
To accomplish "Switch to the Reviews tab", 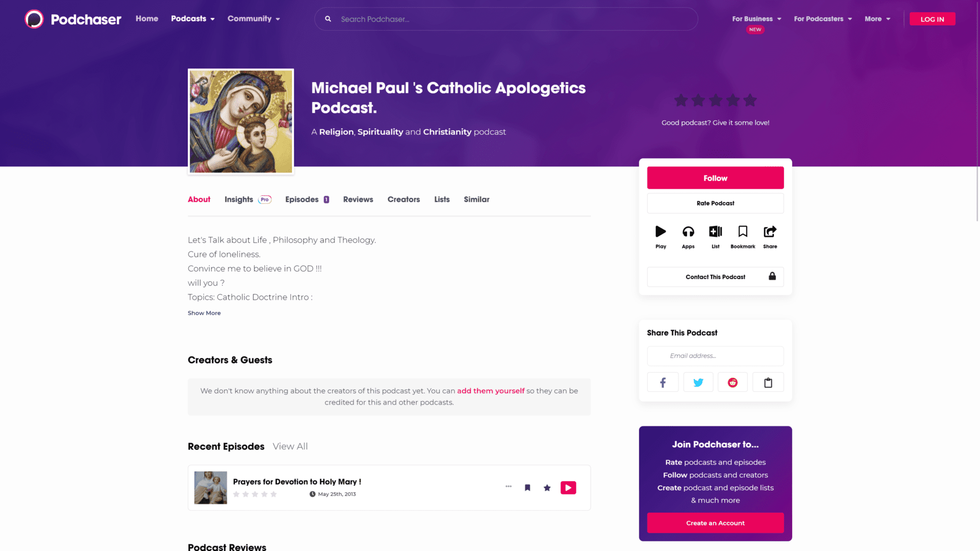I will [x=357, y=199].
